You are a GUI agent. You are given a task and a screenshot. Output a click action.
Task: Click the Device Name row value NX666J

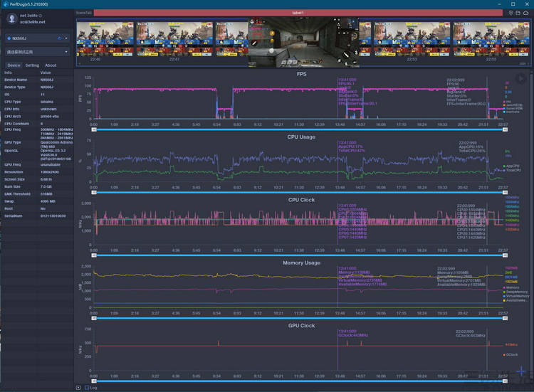tap(47, 80)
